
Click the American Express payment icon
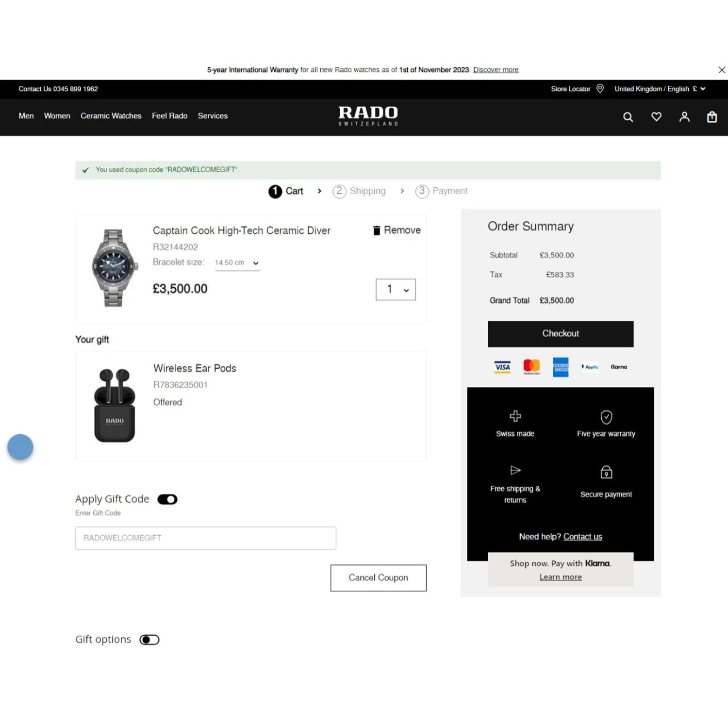coord(561,367)
